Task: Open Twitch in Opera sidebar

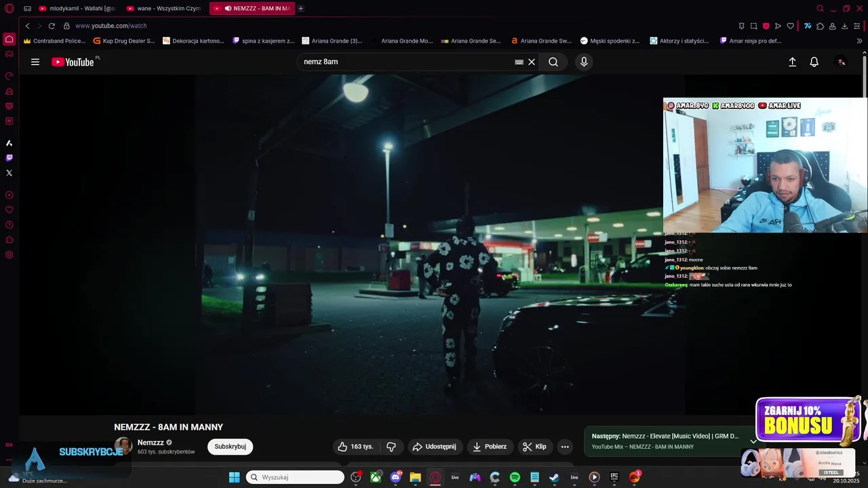Action: pyautogui.click(x=9, y=158)
